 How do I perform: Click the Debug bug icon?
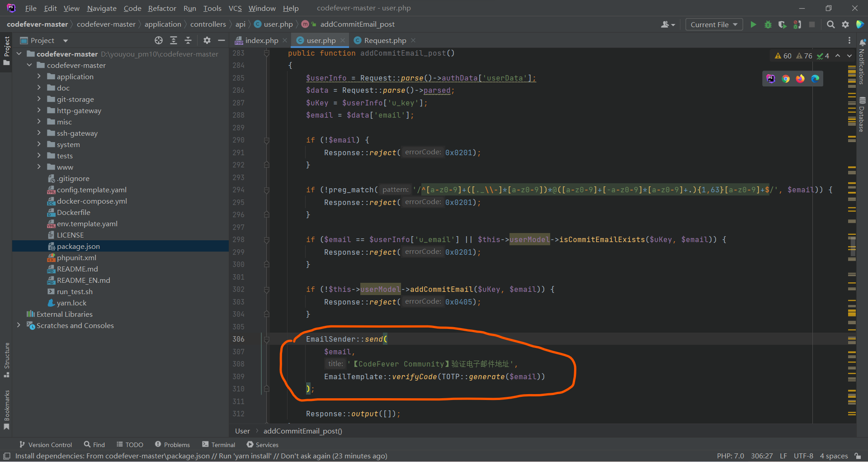coord(768,24)
